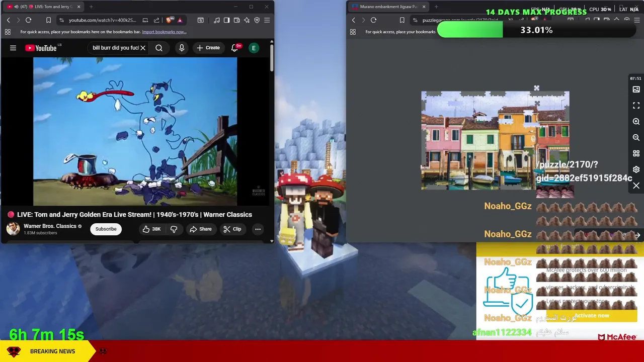Click the Share button under video
This screenshot has width=644, height=362.
click(200, 229)
